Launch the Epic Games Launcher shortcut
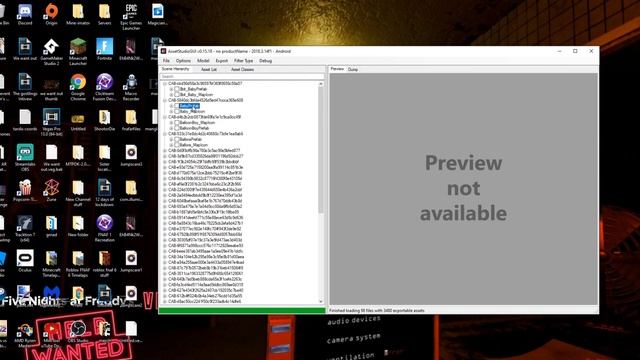640x360 pixels. pyautogui.click(x=131, y=17)
